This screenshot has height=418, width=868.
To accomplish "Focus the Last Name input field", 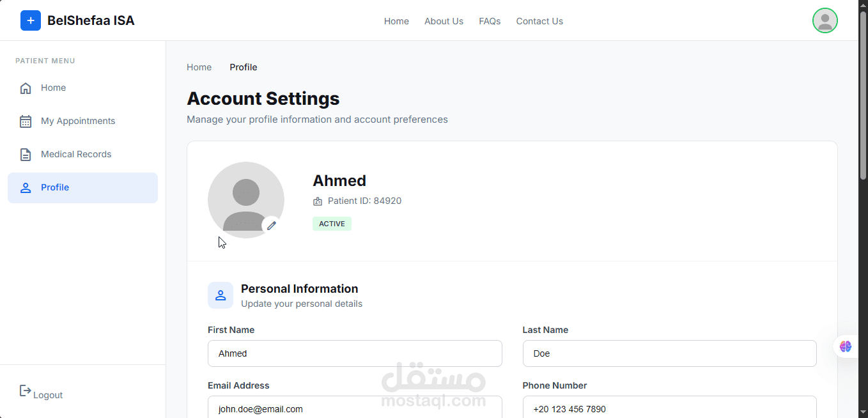I will [x=669, y=353].
